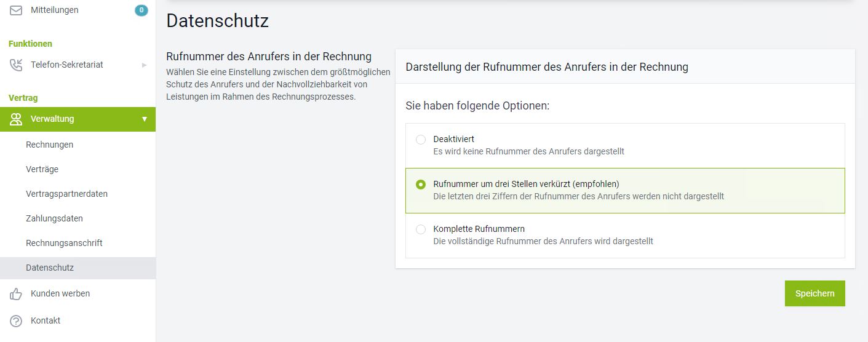Select Rufnummer um drei Stellen verkürzt option
This screenshot has width=868, height=342.
pos(421,185)
